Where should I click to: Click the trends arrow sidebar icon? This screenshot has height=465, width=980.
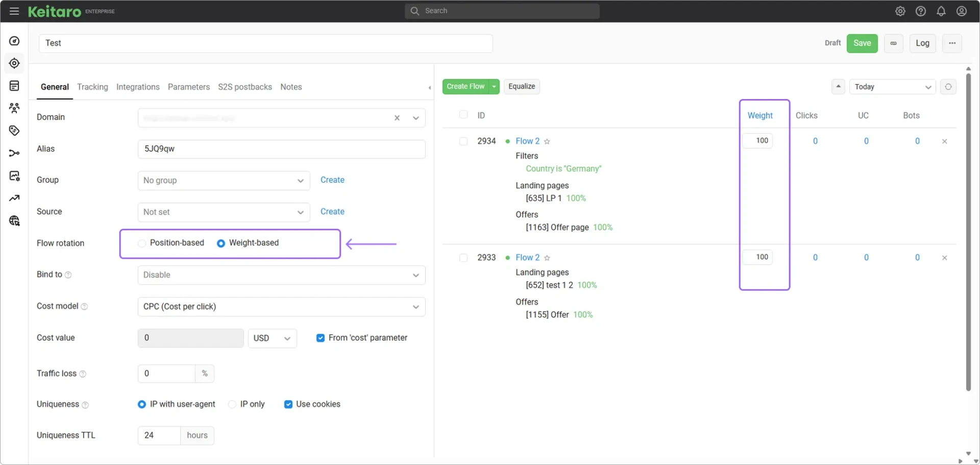point(14,198)
